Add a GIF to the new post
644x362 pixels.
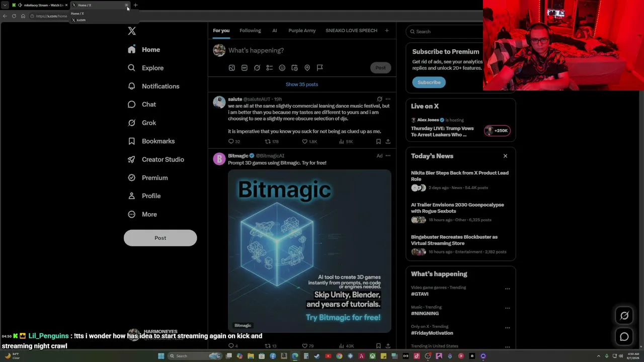244,68
